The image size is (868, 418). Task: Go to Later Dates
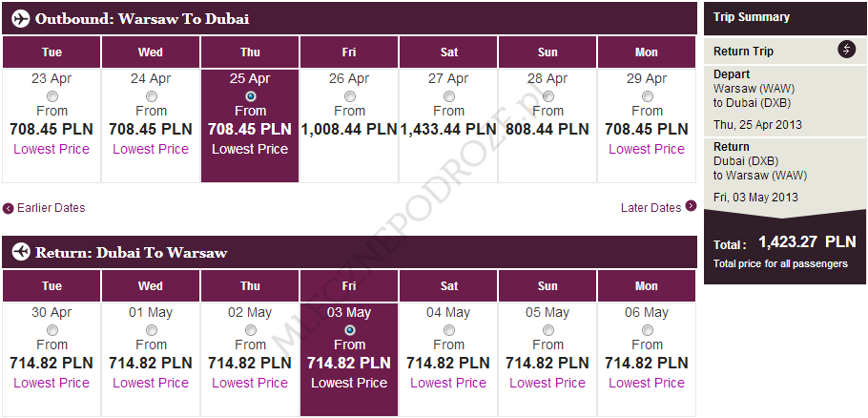pyautogui.click(x=651, y=208)
